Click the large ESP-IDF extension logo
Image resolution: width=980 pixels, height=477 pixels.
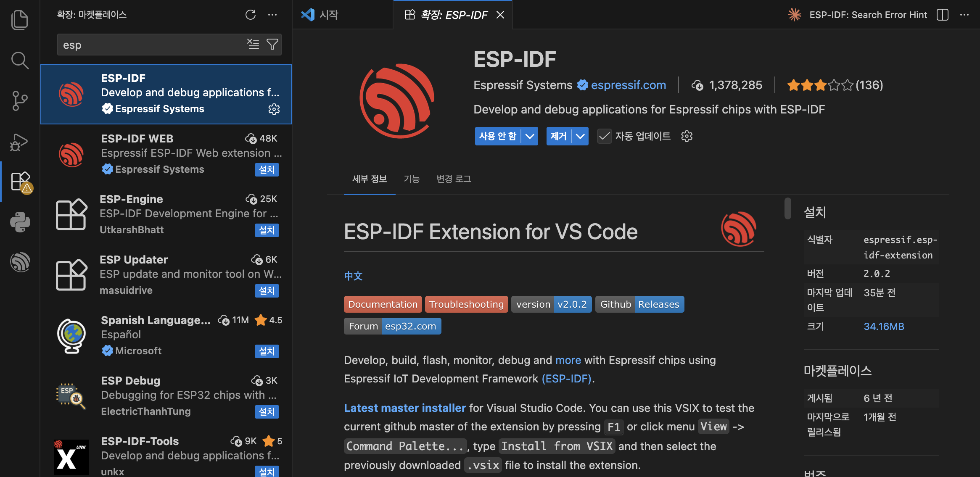397,101
